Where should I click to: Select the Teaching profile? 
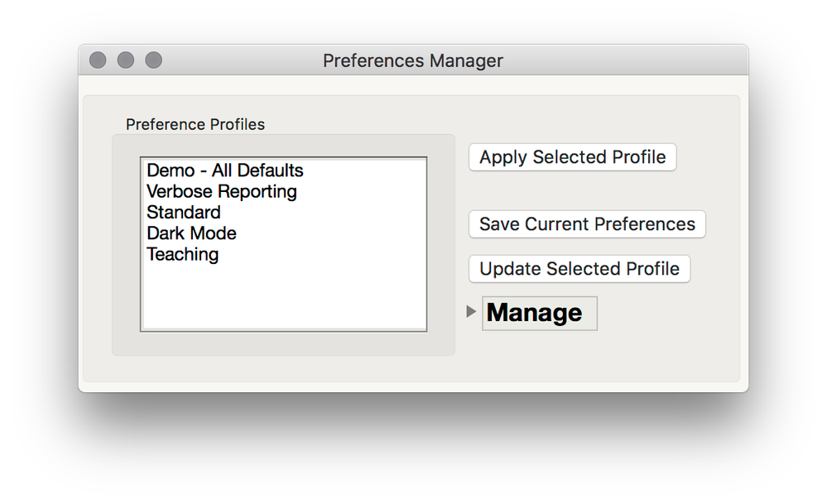point(182,255)
